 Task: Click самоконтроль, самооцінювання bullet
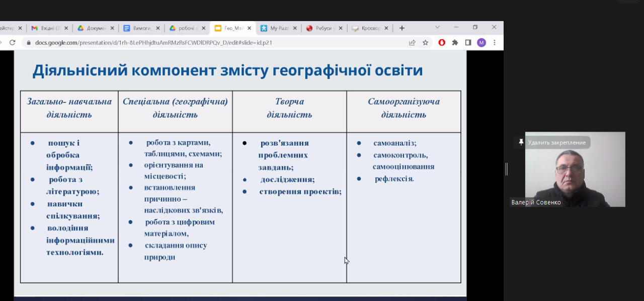tap(404, 161)
